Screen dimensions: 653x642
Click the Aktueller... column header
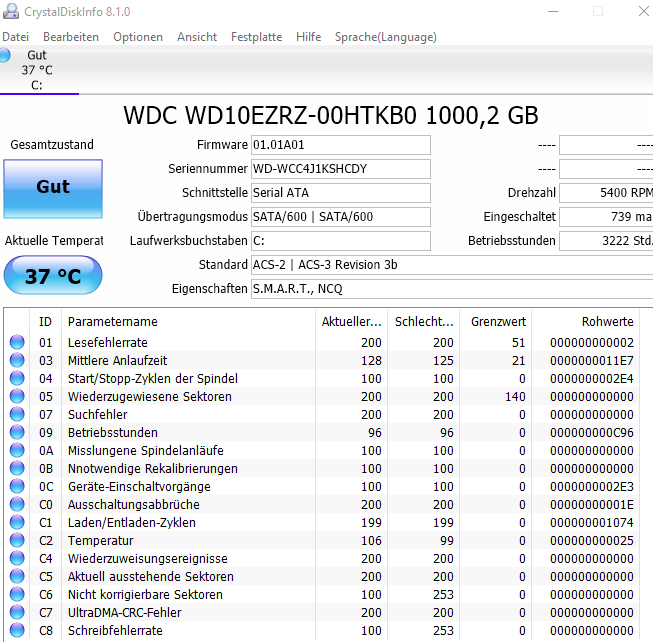[x=351, y=321]
